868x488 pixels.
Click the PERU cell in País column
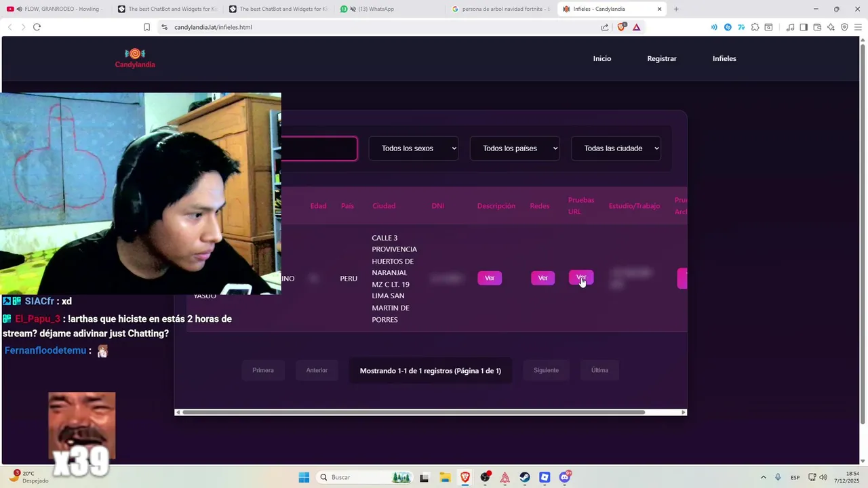(349, 279)
